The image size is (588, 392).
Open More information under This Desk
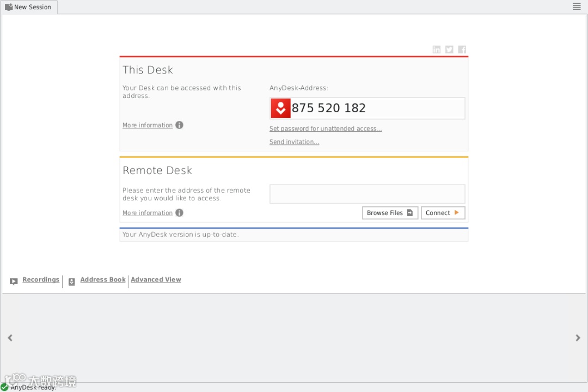148,125
